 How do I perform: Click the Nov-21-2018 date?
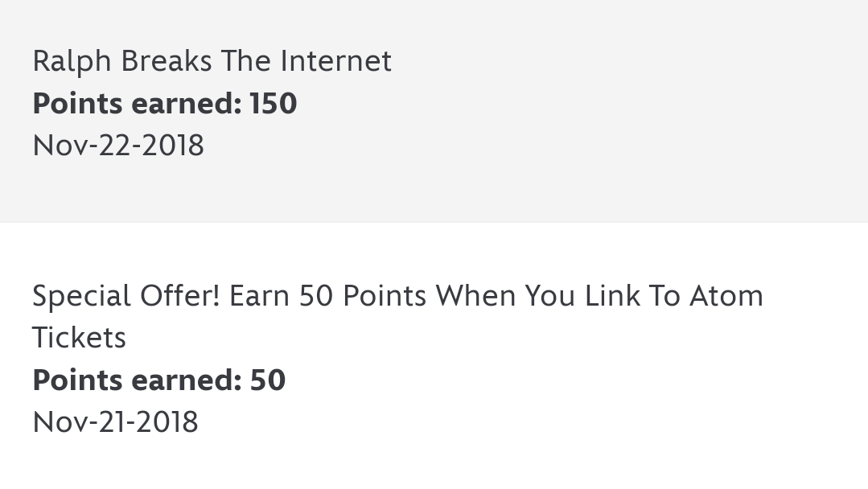click(x=115, y=422)
